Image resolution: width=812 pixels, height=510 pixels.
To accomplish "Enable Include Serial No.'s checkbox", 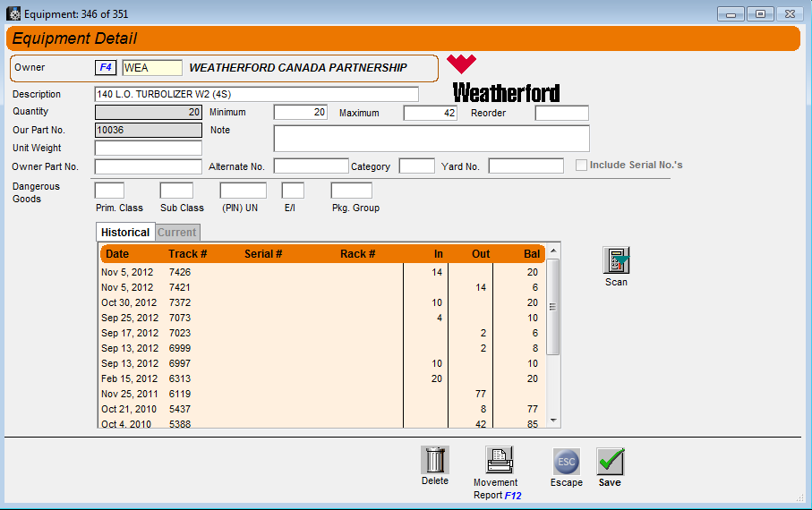I will [582, 166].
